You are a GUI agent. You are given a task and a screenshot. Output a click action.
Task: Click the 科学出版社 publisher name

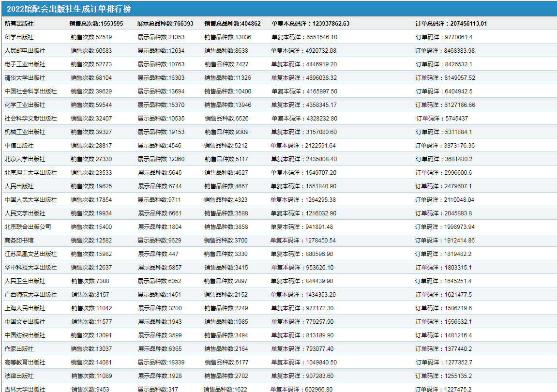coord(19,37)
